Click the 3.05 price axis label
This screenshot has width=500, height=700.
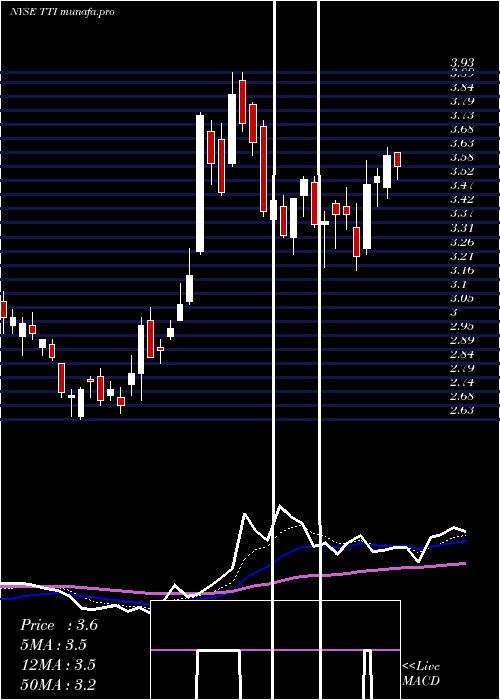(462, 298)
